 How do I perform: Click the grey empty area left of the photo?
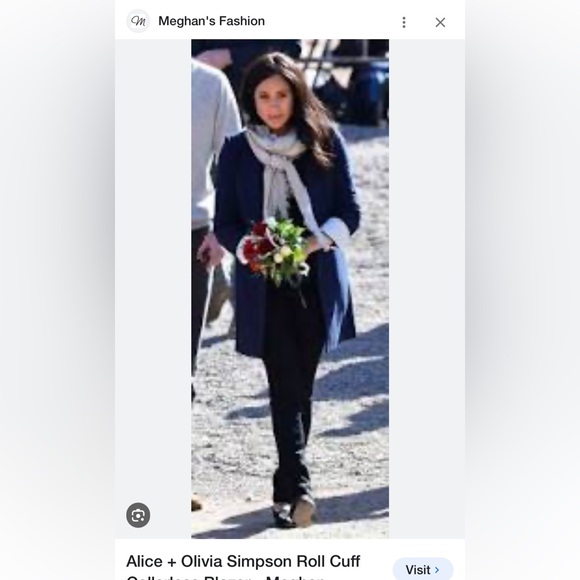click(x=153, y=259)
